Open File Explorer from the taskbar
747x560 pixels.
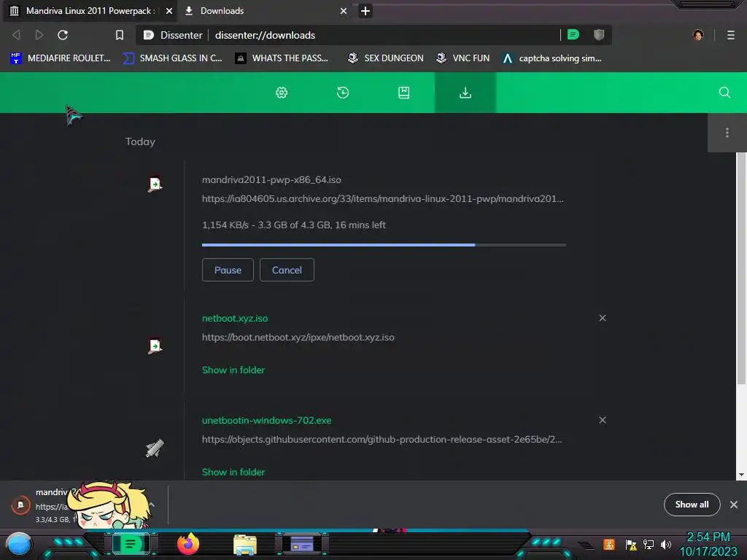tap(245, 544)
